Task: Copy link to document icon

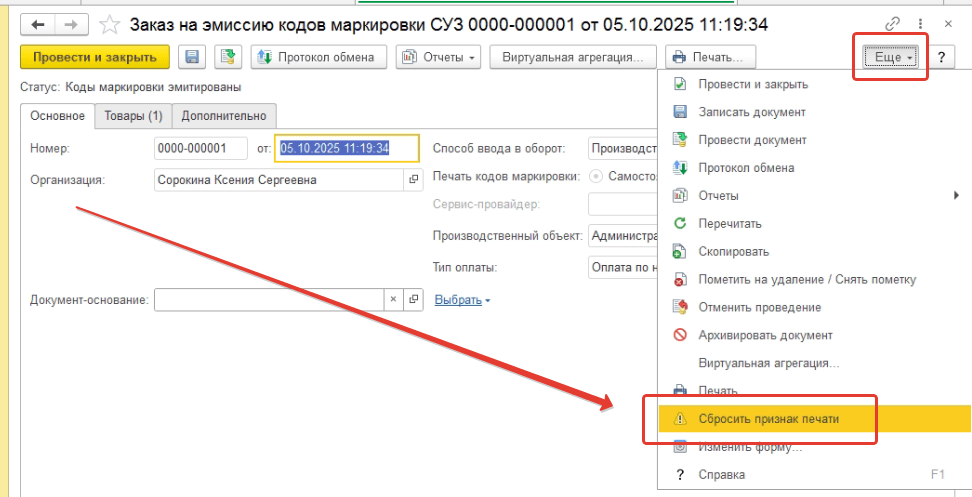Action: 893,23
